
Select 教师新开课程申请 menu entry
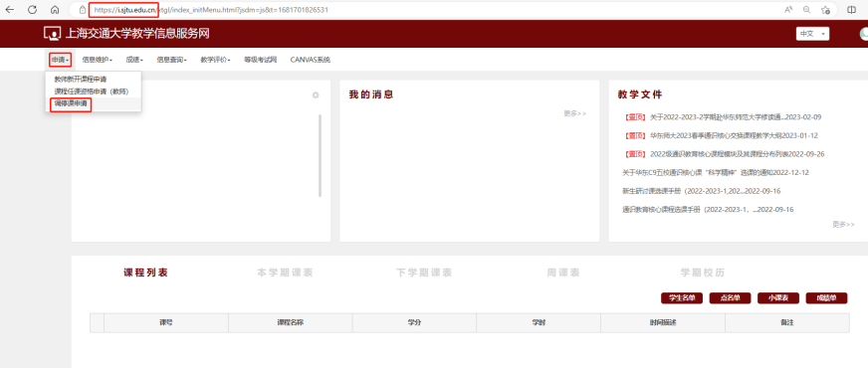point(81,80)
